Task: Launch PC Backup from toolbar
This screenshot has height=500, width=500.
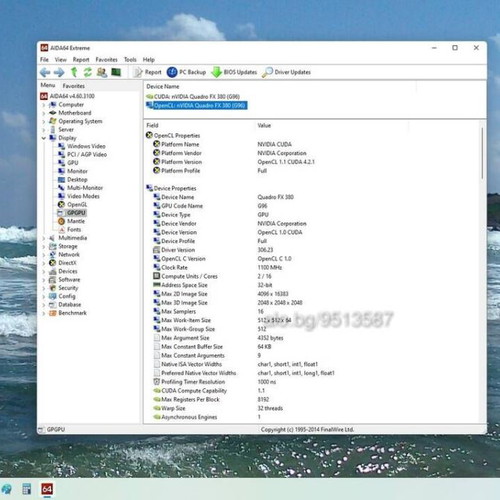Action: [186, 72]
